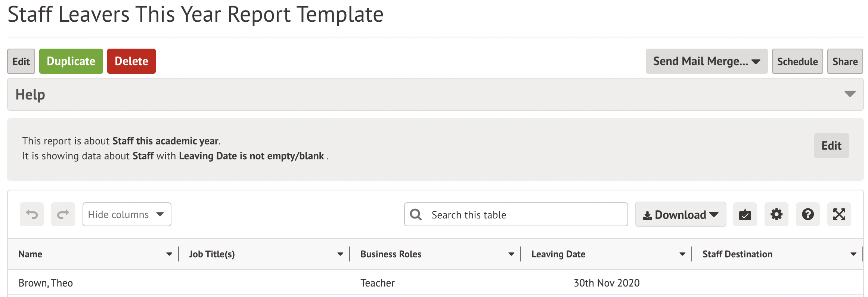Open Staff Destination column menu arrow
Image resolution: width=868 pixels, height=297 pixels.
pos(853,254)
